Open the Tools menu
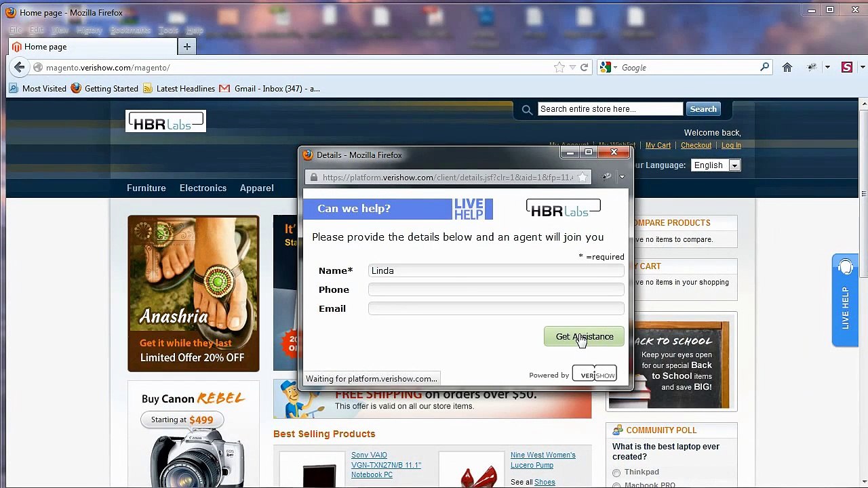 [168, 30]
